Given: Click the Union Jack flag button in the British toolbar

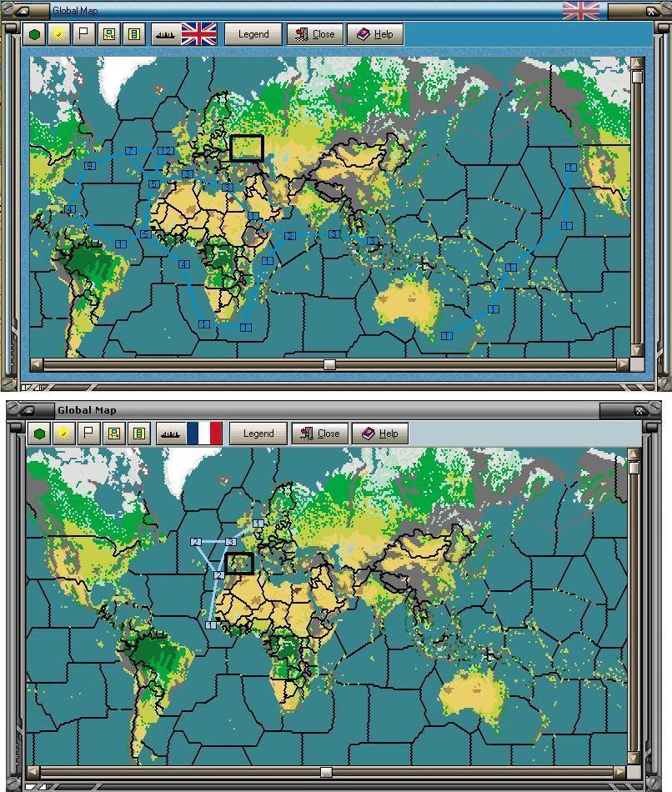Looking at the screenshot, I should (x=199, y=34).
